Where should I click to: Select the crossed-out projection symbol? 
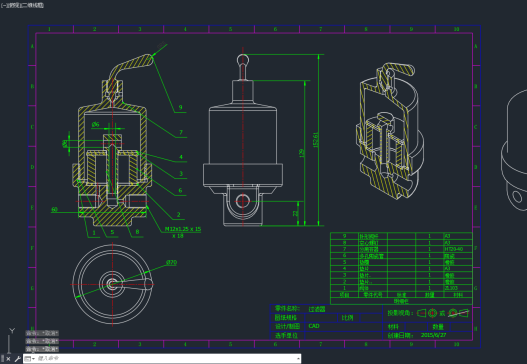tap(459, 313)
